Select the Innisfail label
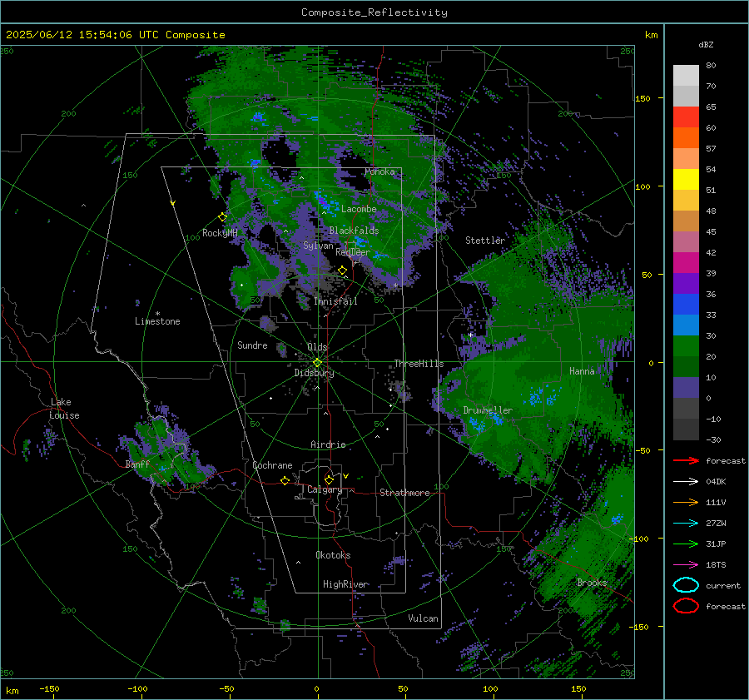The height and width of the screenshot is (700, 749). click(335, 301)
